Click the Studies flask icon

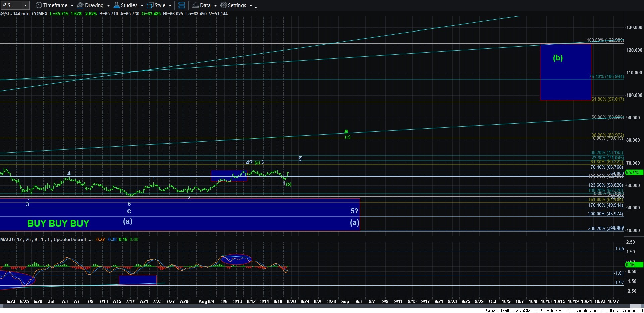pos(117,5)
